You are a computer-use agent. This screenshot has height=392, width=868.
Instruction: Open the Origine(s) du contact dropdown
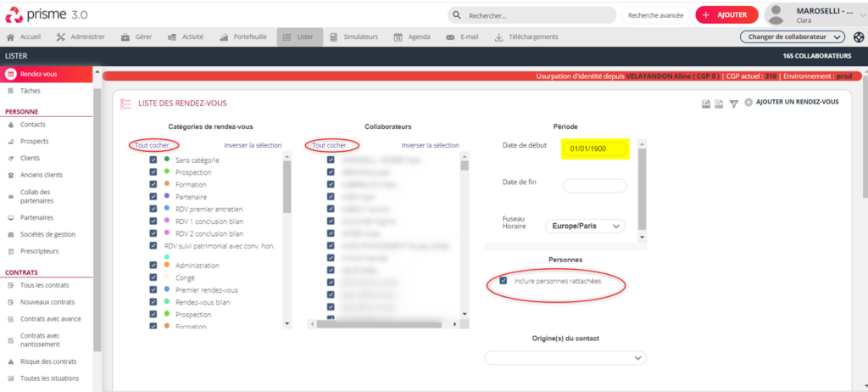(x=565, y=359)
